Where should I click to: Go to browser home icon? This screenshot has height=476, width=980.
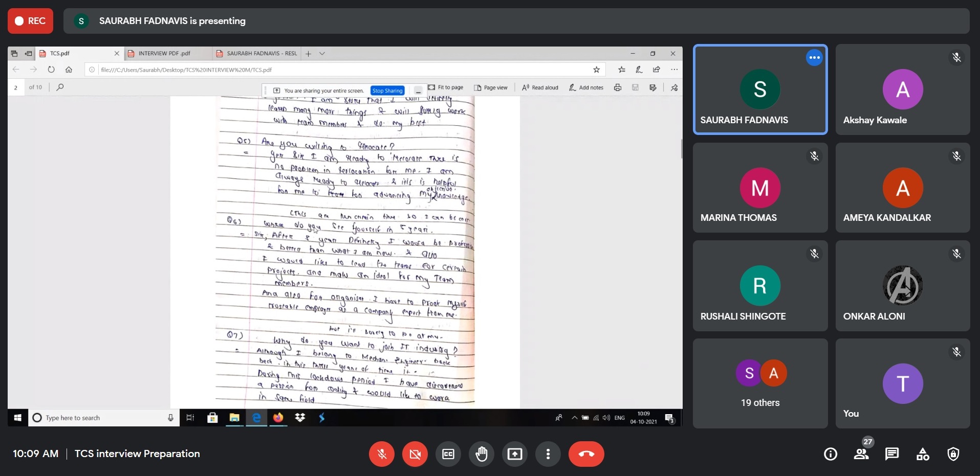pos(69,70)
